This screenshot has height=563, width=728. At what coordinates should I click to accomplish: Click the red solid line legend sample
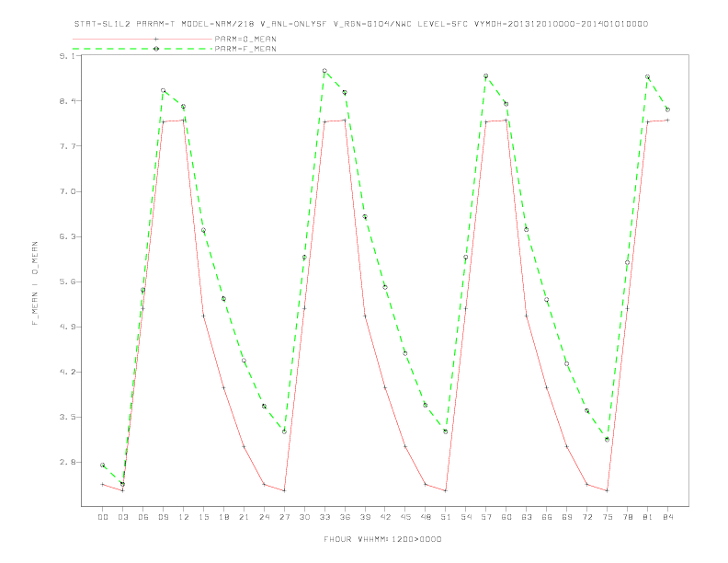tap(142, 39)
